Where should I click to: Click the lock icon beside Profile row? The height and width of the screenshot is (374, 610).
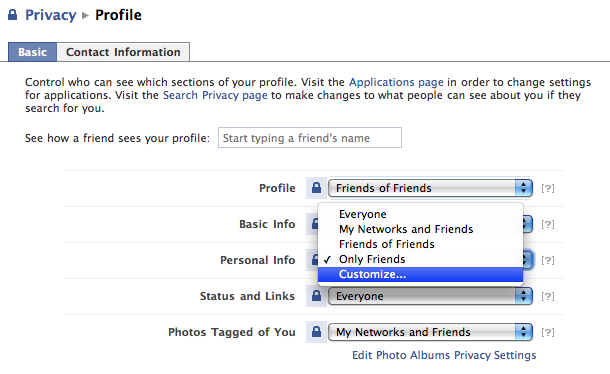316,188
